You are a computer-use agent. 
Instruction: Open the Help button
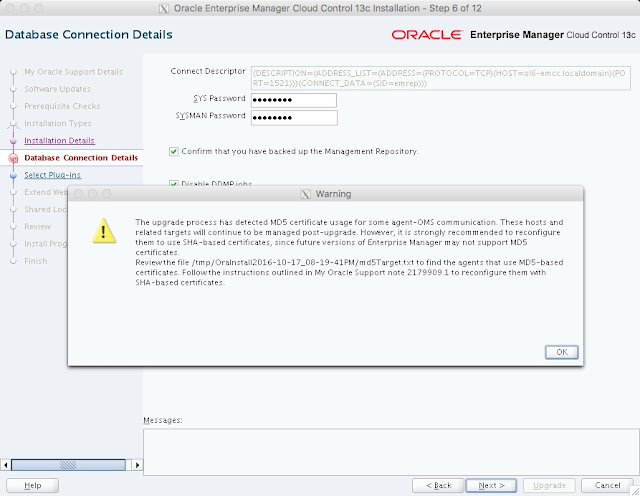point(32,485)
